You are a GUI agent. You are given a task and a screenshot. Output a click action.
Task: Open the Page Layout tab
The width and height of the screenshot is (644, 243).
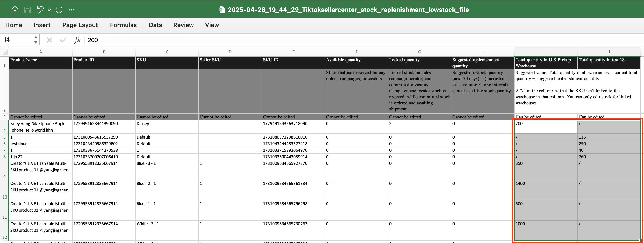(x=80, y=25)
